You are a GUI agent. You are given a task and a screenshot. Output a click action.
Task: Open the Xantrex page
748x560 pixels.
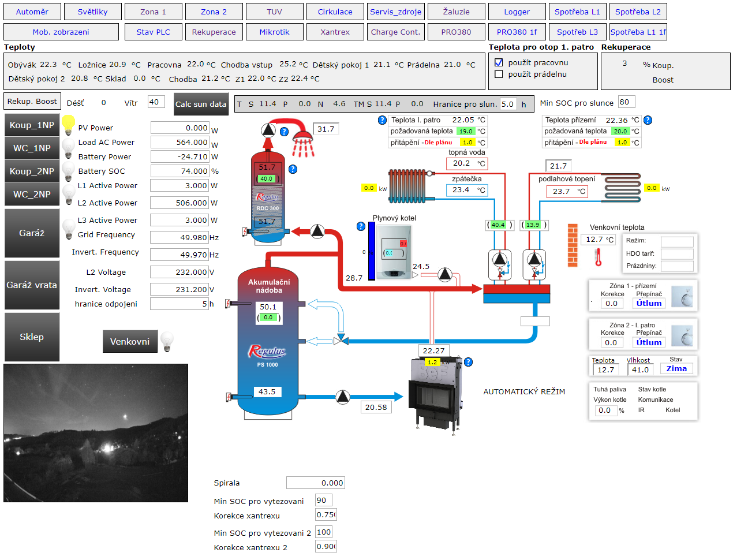[335, 32]
